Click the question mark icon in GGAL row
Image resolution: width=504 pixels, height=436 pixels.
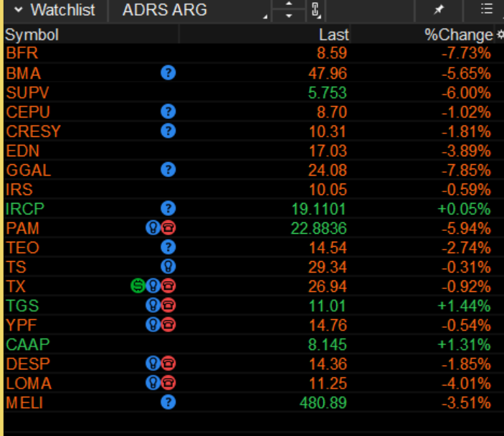pyautogui.click(x=168, y=169)
